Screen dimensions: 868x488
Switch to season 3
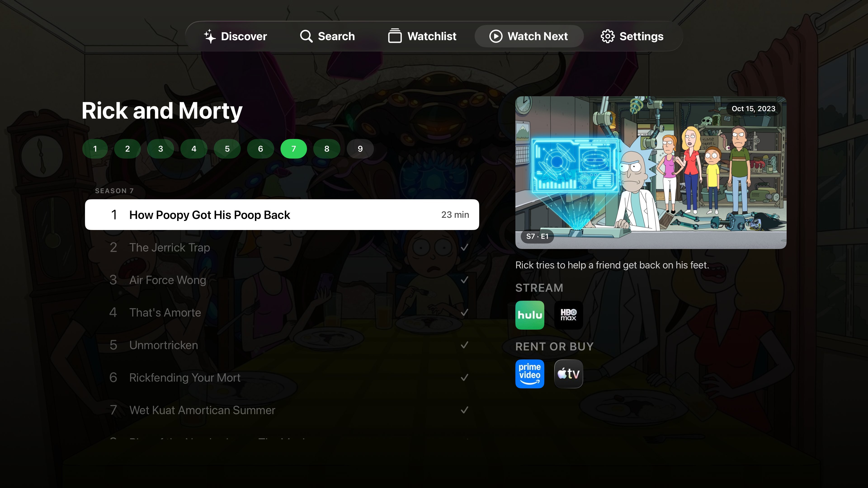(x=160, y=149)
